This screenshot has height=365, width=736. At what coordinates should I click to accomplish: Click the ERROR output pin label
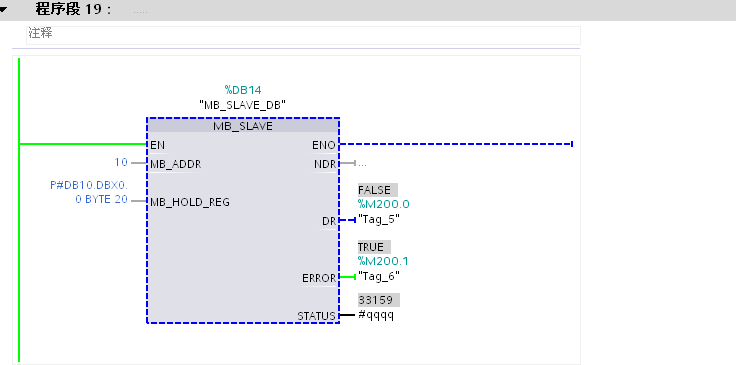pyautogui.click(x=319, y=278)
